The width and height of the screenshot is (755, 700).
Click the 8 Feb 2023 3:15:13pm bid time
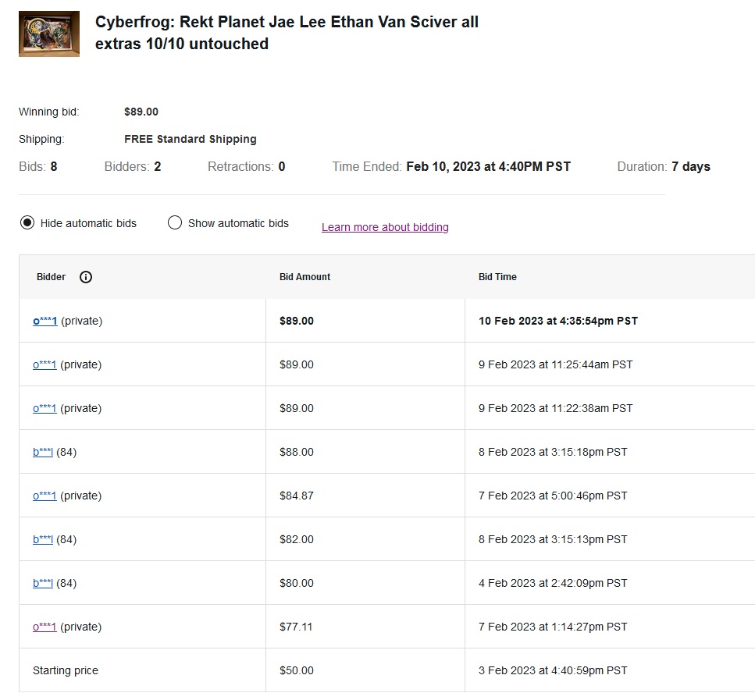[x=553, y=539]
